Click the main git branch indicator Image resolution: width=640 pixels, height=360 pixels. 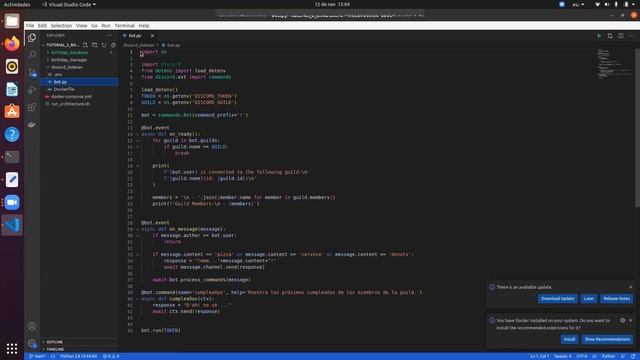point(37,356)
